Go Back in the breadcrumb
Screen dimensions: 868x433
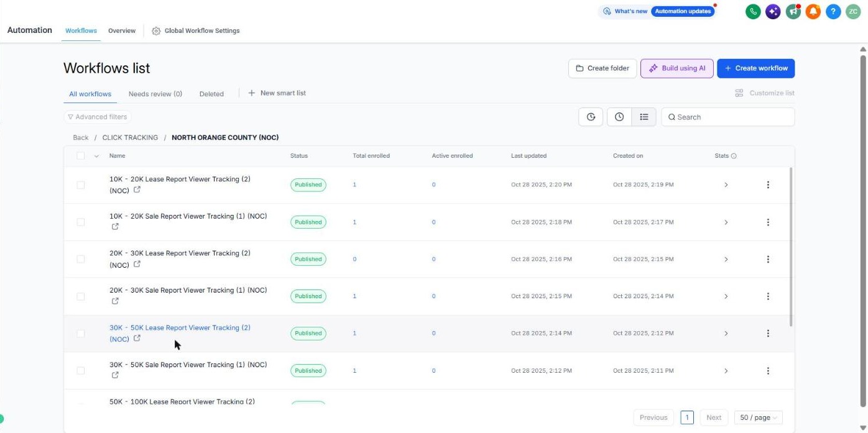click(81, 137)
